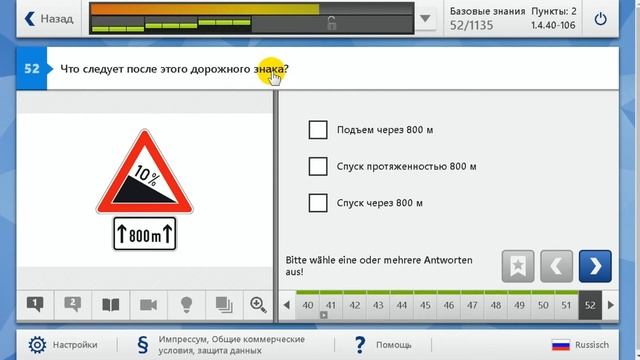
Task: Jump to question 40
Action: point(308,305)
